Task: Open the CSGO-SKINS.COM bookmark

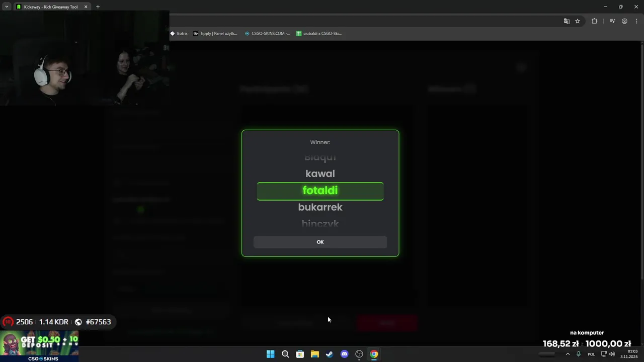Action: (268, 34)
